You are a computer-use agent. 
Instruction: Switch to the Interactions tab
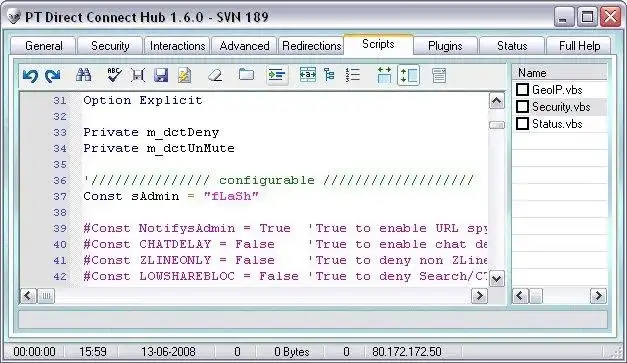point(177,46)
